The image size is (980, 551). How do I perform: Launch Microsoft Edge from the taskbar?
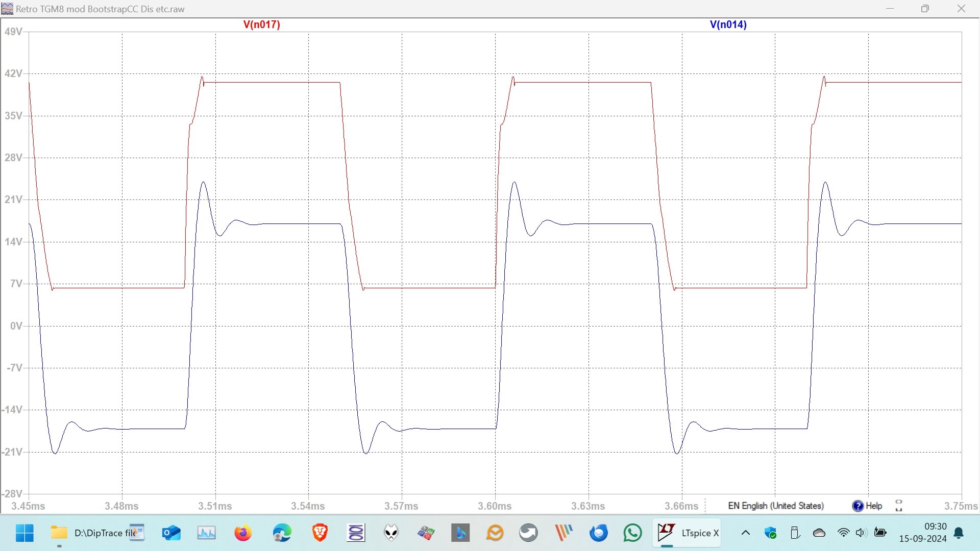(x=282, y=533)
